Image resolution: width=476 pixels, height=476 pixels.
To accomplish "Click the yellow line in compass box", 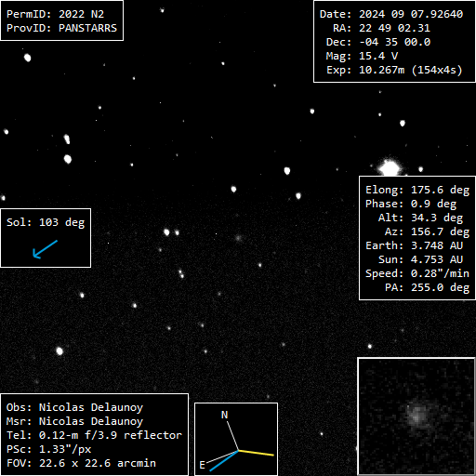I will pos(257,453).
